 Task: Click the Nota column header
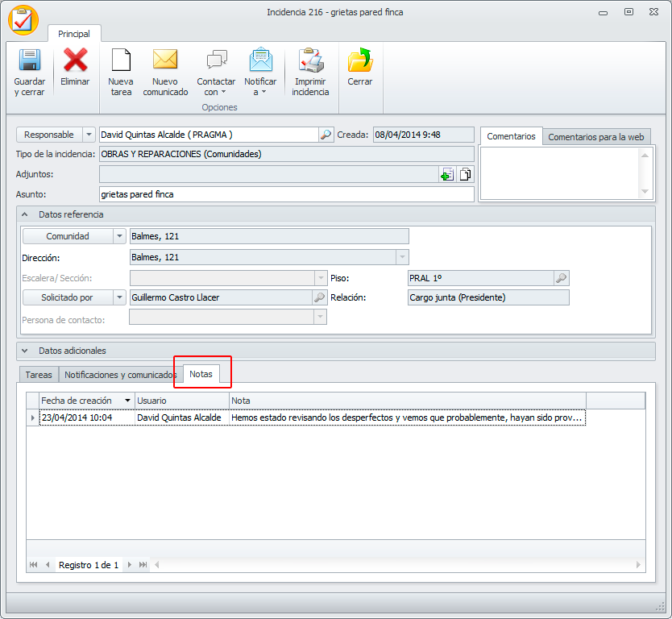click(x=408, y=401)
